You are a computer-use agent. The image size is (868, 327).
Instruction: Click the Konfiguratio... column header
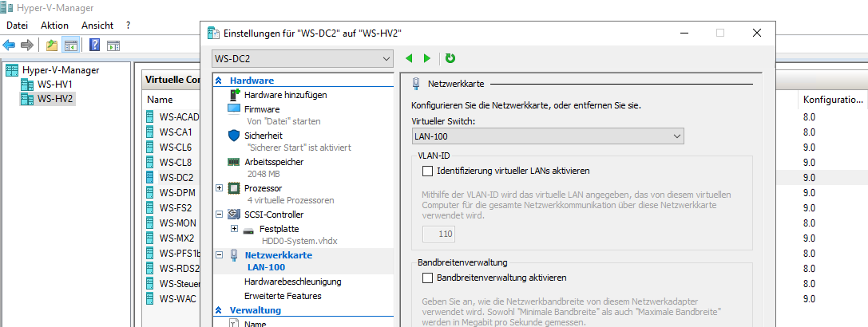(x=833, y=100)
